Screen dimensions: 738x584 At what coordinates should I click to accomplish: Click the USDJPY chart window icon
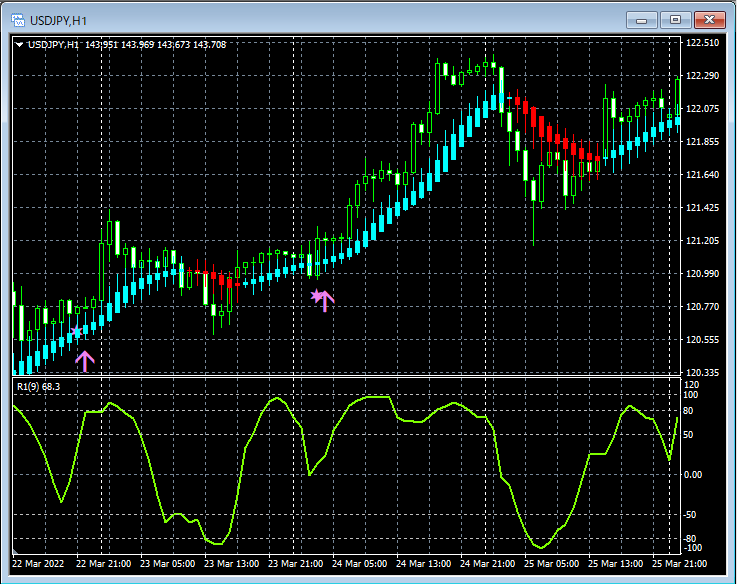18,20
